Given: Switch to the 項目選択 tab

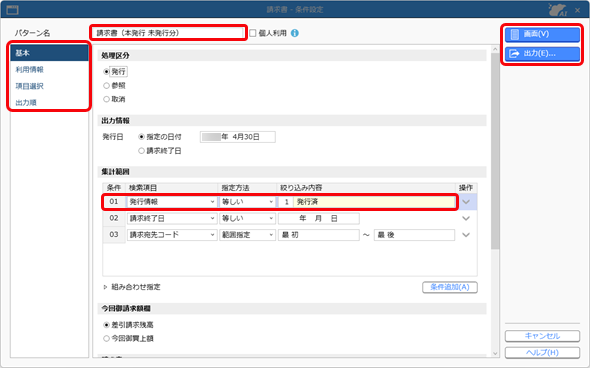Looking at the screenshot, I should [x=49, y=86].
